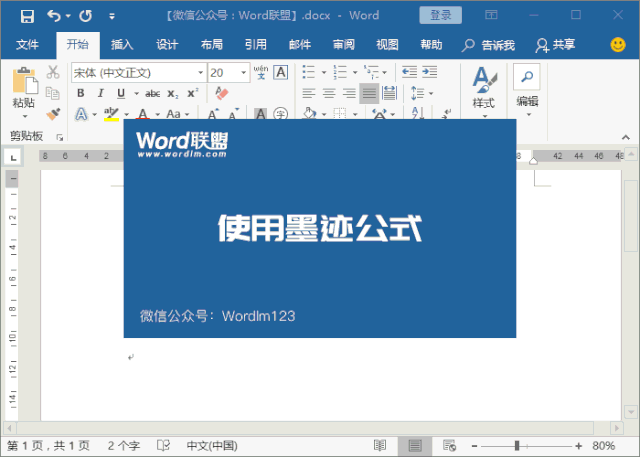Image resolution: width=640 pixels, height=457 pixels.
Task: Open the undo history dropdown arrow
Action: 68,16
